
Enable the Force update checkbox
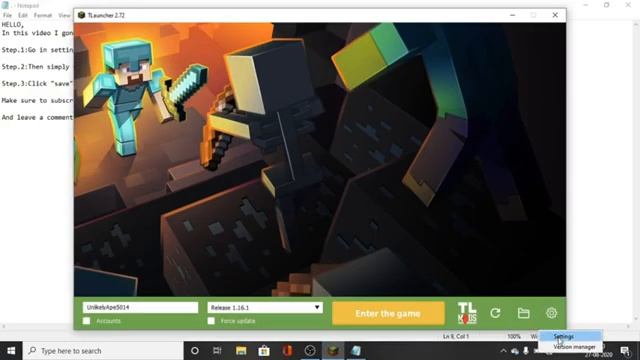pyautogui.click(x=211, y=321)
